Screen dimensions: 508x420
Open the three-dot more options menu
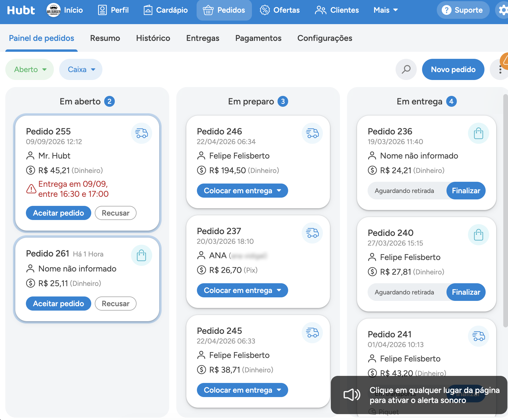[x=500, y=69]
